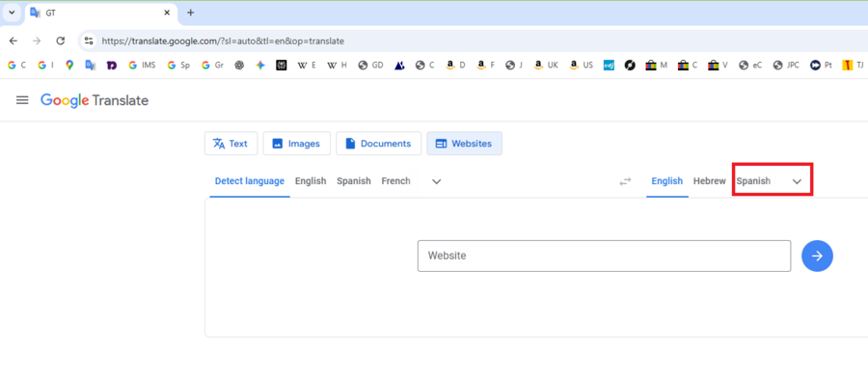Select Spanish as source language
Image resolution: width=868 pixels, height=377 pixels.
click(354, 181)
